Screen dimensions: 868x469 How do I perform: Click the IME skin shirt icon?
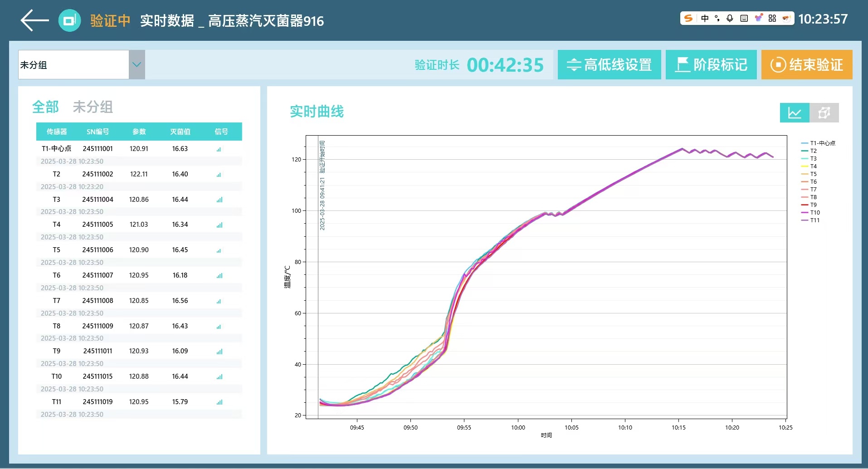758,18
